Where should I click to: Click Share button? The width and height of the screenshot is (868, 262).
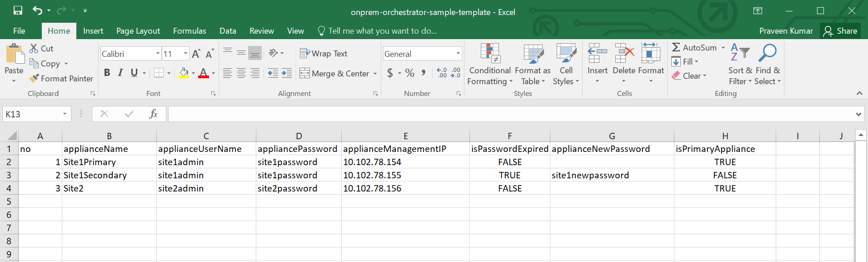pyautogui.click(x=841, y=31)
